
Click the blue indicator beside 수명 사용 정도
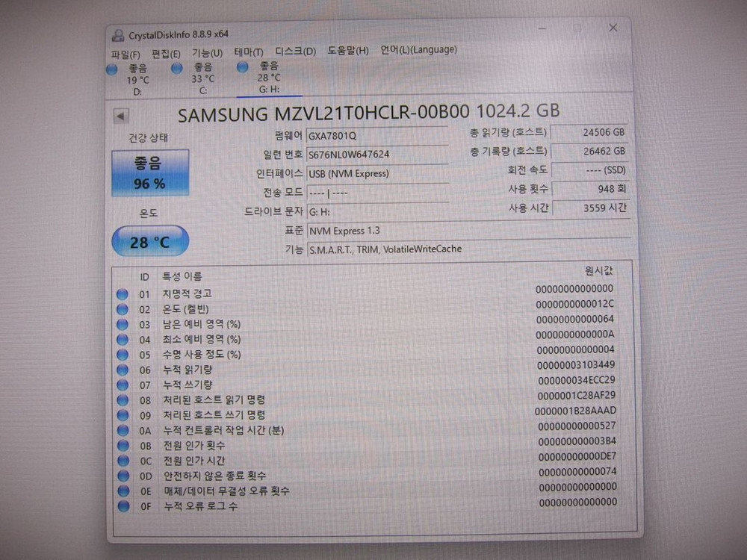[x=123, y=355]
